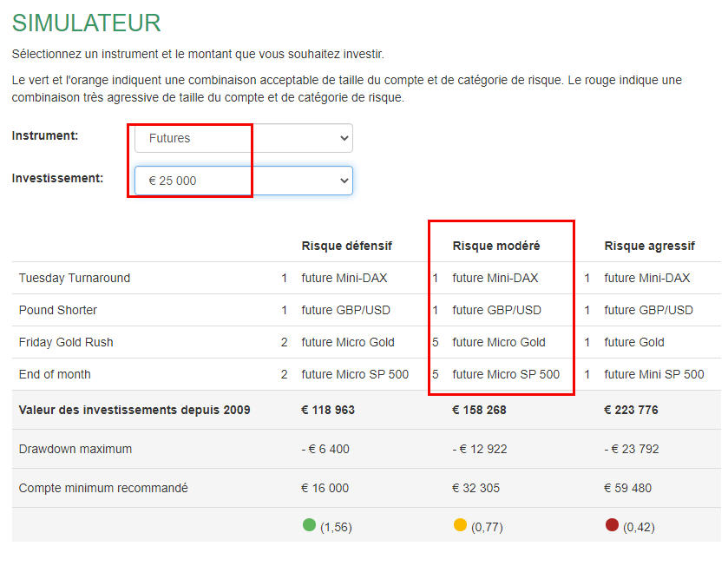Viewport: 728px width, 566px height.
Task: Select the Risque agressif column header
Action: pyautogui.click(x=650, y=246)
